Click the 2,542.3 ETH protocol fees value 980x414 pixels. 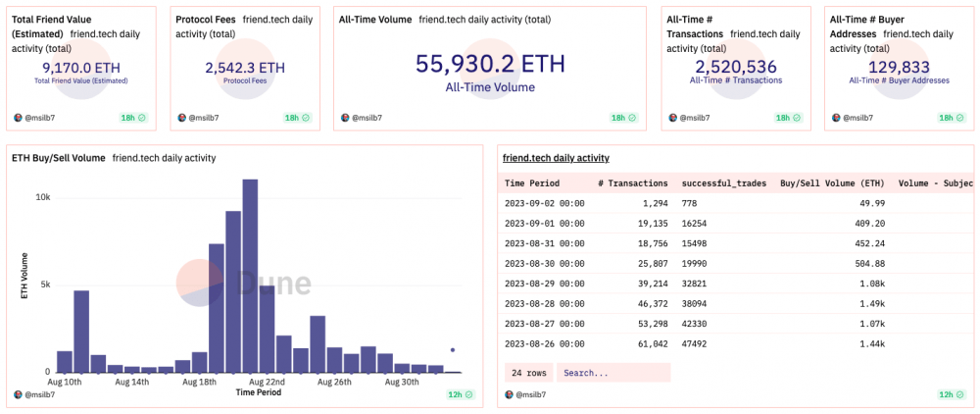pos(245,68)
